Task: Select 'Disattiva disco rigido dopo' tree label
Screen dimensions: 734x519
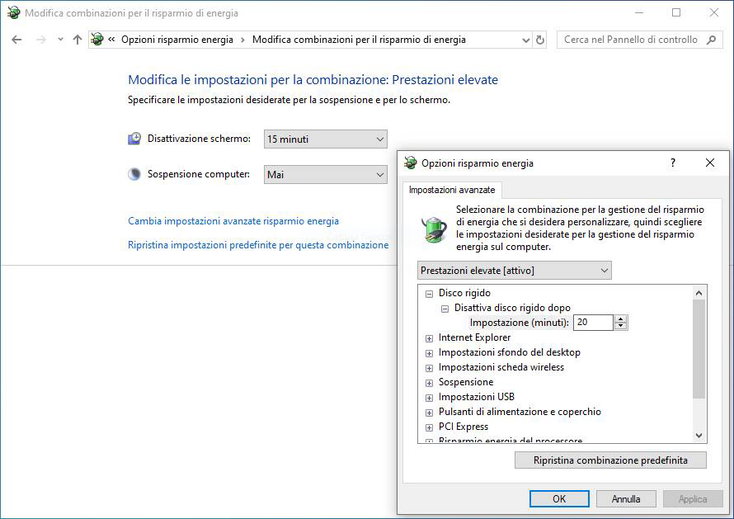Action: [x=512, y=308]
